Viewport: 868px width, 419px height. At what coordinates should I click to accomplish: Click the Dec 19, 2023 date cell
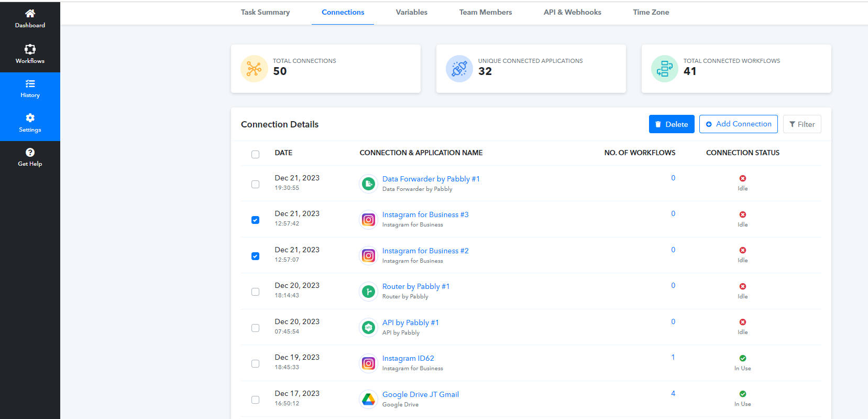[297, 357]
